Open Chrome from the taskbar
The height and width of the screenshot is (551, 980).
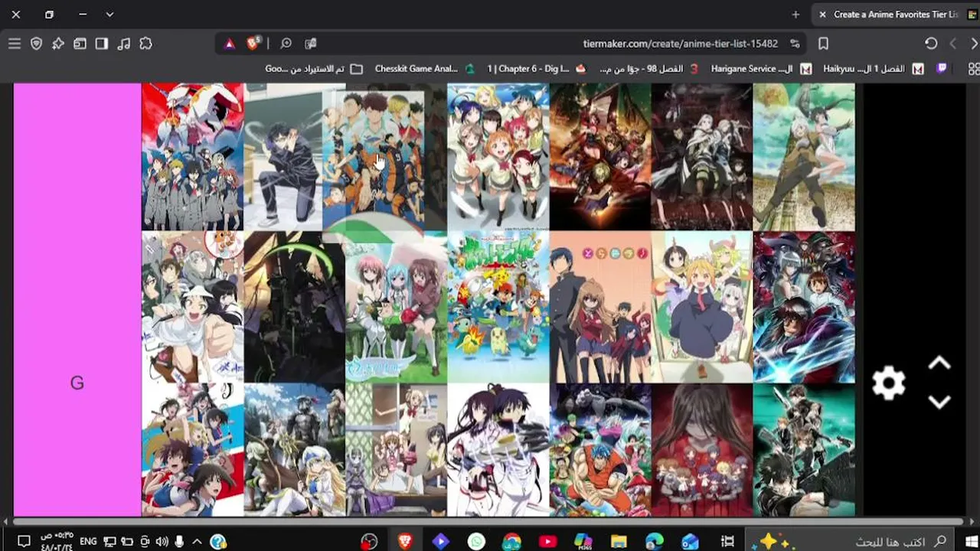512,542
